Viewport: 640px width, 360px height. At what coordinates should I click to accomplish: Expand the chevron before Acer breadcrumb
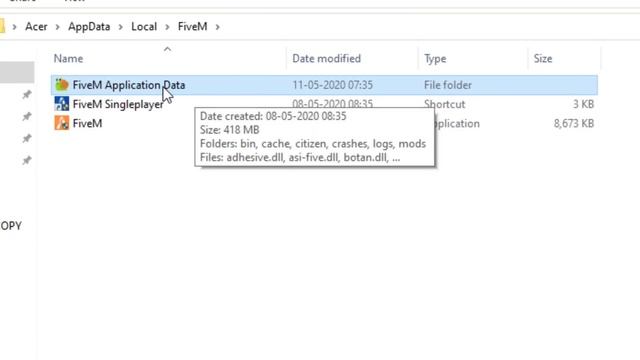click(x=14, y=27)
